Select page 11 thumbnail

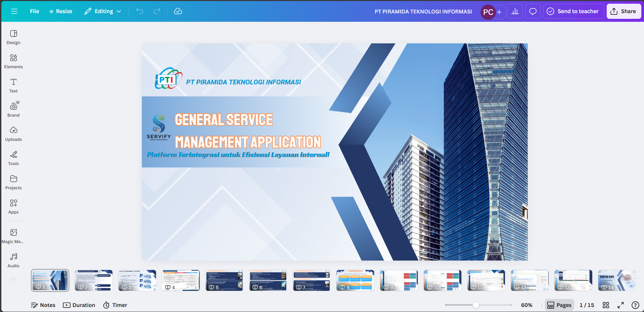(486, 280)
